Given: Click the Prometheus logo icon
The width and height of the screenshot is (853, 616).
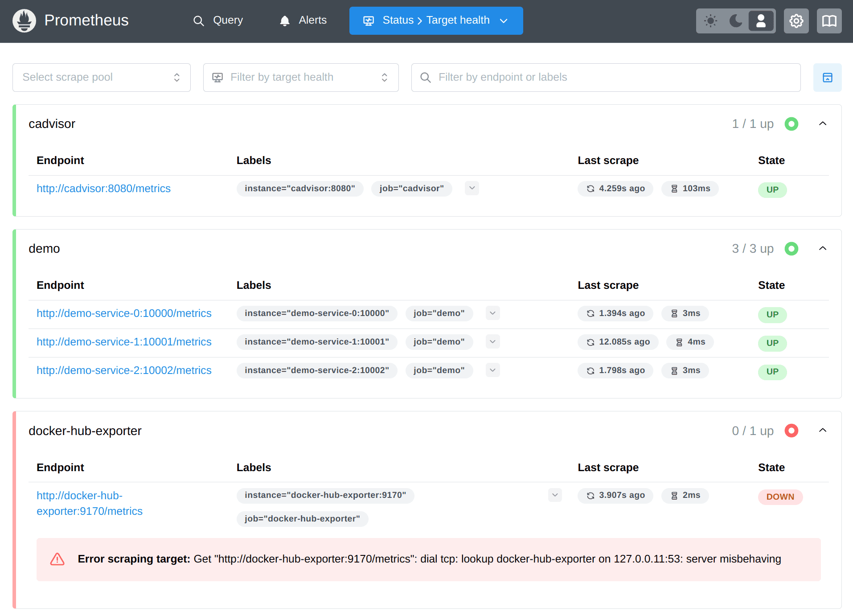Looking at the screenshot, I should 24,21.
